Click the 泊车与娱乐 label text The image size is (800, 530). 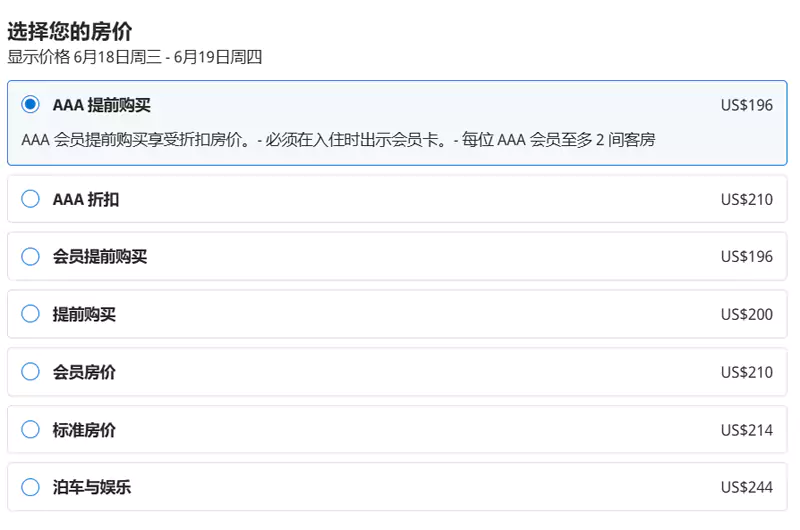point(92,488)
